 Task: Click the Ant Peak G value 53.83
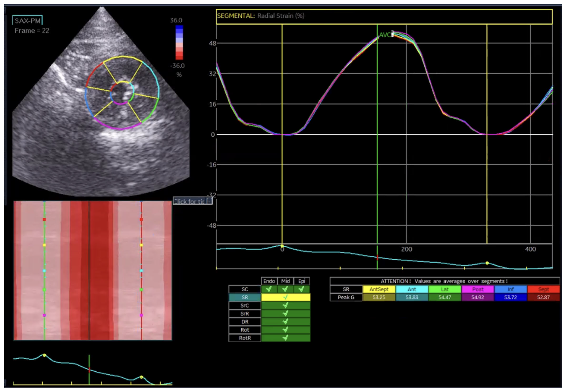(x=412, y=297)
